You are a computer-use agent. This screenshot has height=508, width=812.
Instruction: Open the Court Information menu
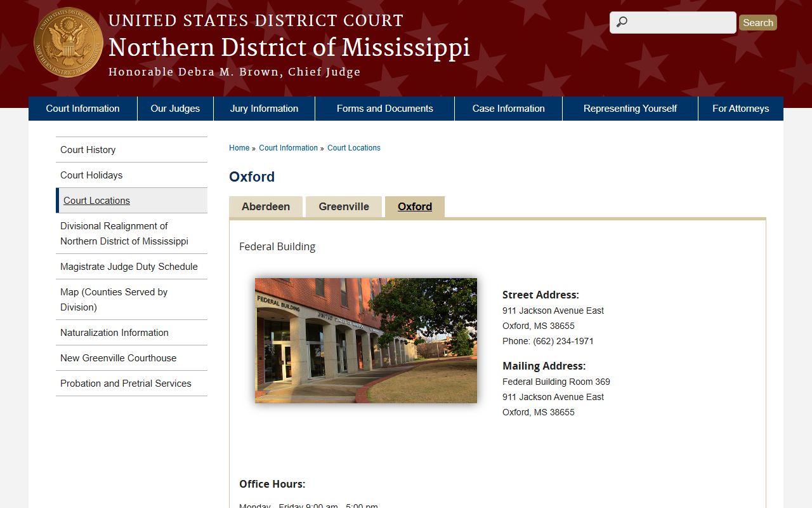pyautogui.click(x=82, y=109)
